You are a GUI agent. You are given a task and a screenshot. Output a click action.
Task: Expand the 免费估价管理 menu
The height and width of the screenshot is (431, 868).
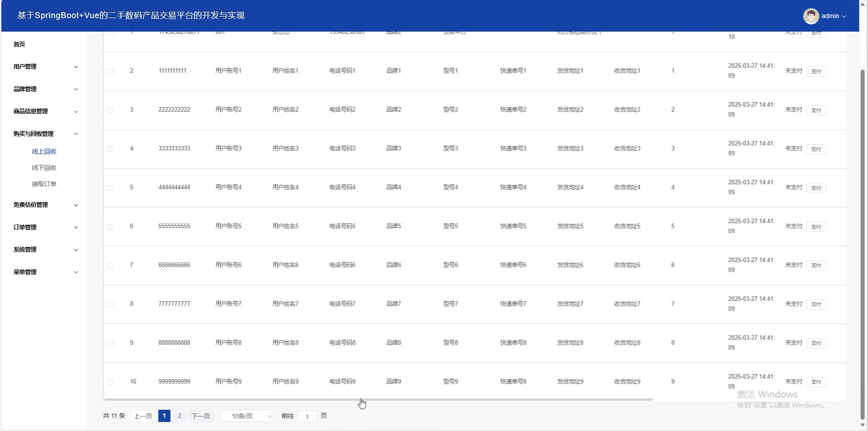coord(45,205)
